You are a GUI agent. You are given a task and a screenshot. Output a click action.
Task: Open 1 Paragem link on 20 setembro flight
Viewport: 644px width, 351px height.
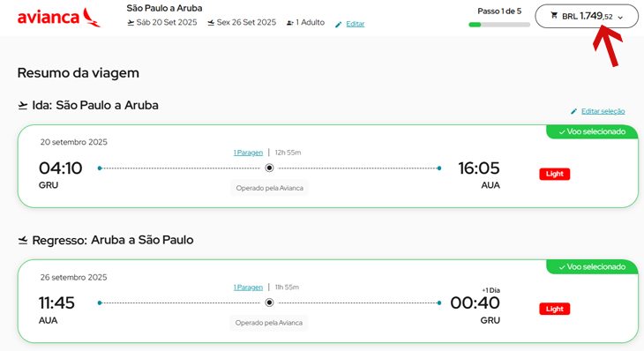coord(248,153)
